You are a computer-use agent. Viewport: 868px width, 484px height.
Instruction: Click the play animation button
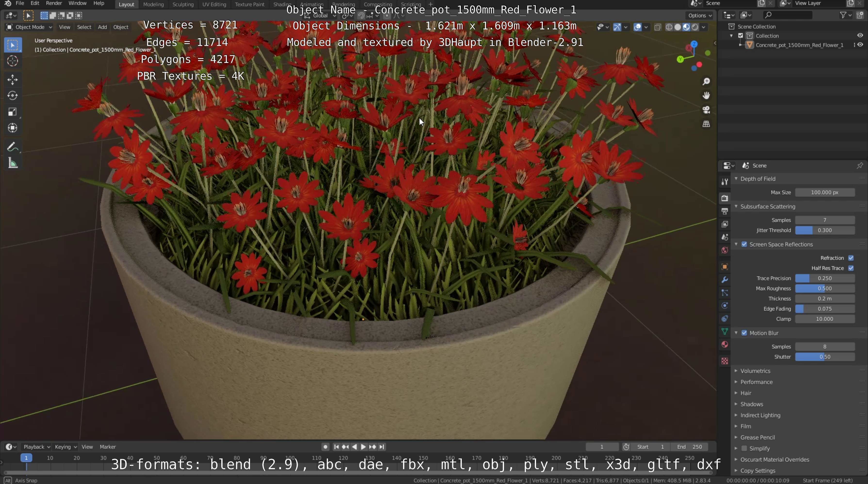pos(363,447)
